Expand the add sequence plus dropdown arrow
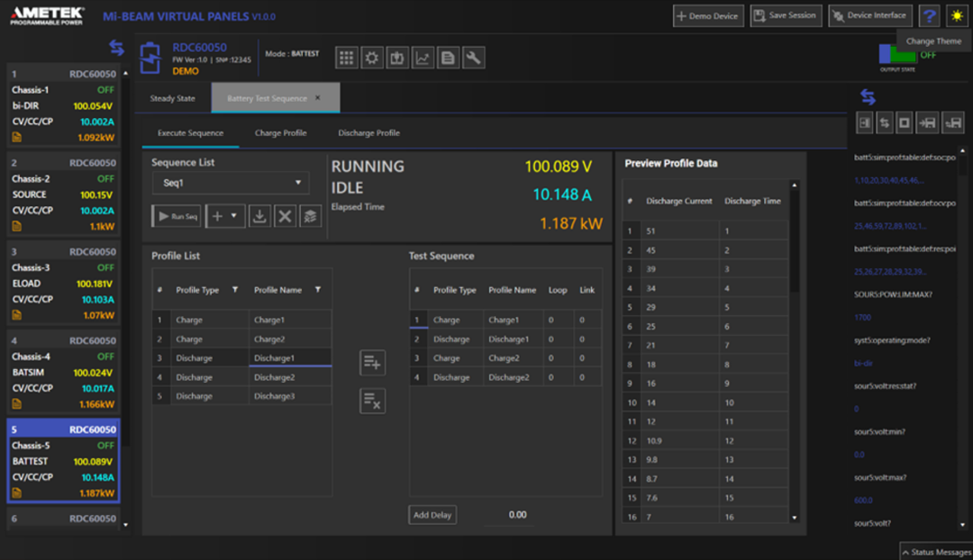This screenshot has height=560, width=973. point(234,216)
